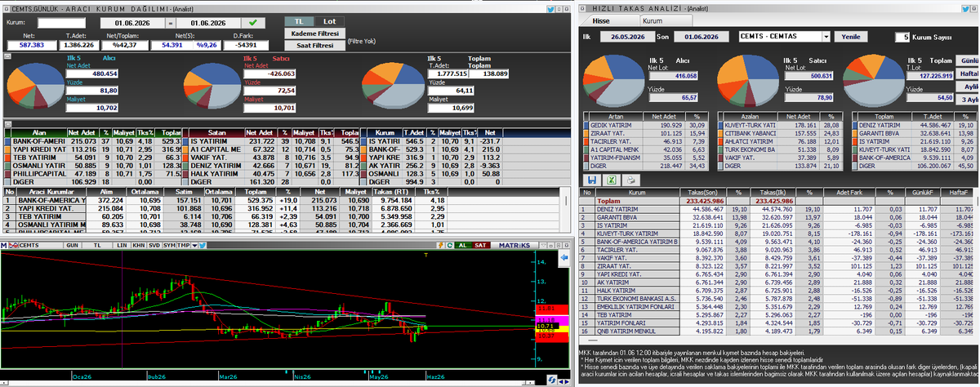Click the Artan column header
This screenshot has height=387, width=980.
615,117
